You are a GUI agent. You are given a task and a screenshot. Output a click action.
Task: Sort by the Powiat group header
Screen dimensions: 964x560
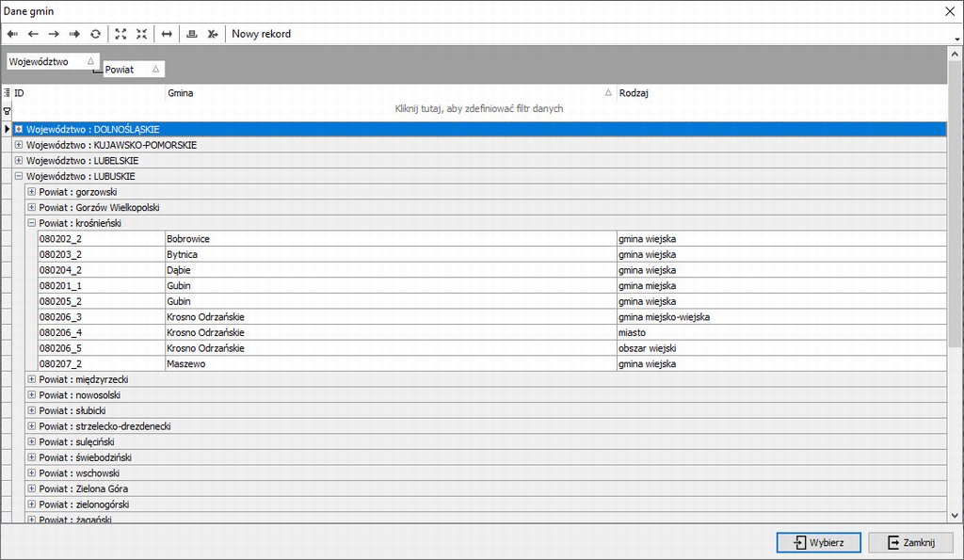(x=133, y=70)
